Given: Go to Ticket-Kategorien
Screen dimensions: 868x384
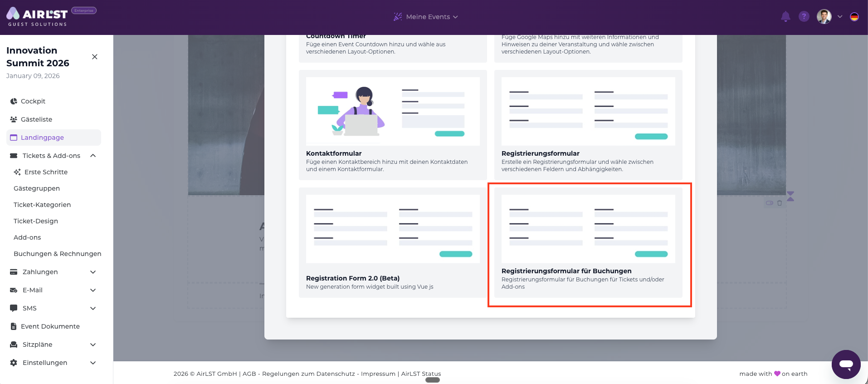Looking at the screenshot, I should coord(42,205).
